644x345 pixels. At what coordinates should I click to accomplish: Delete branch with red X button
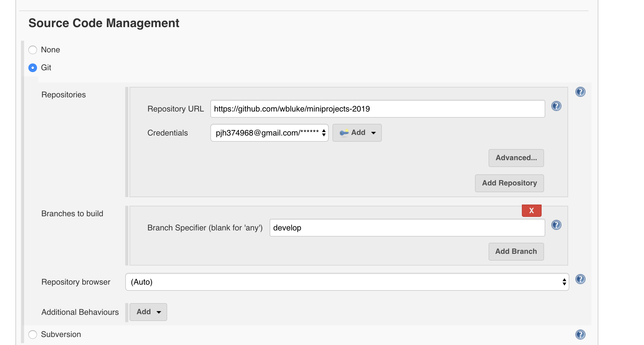(531, 211)
